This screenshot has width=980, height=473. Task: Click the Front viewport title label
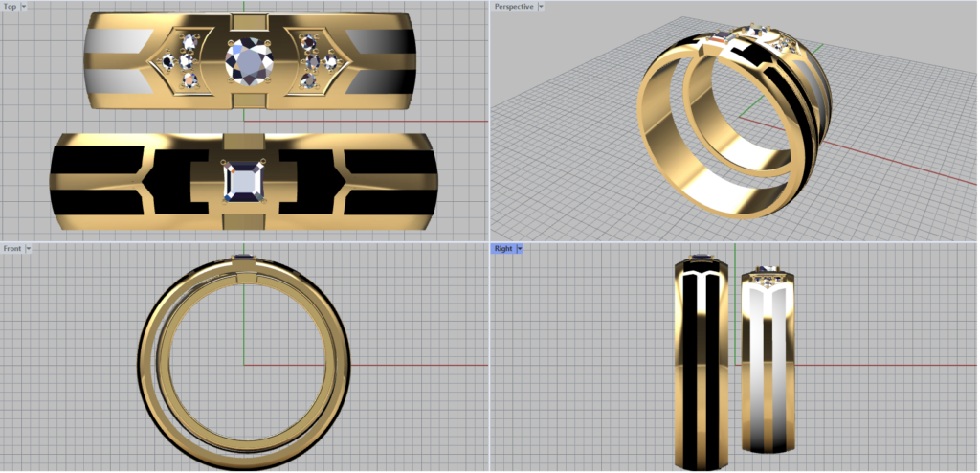coord(12,249)
